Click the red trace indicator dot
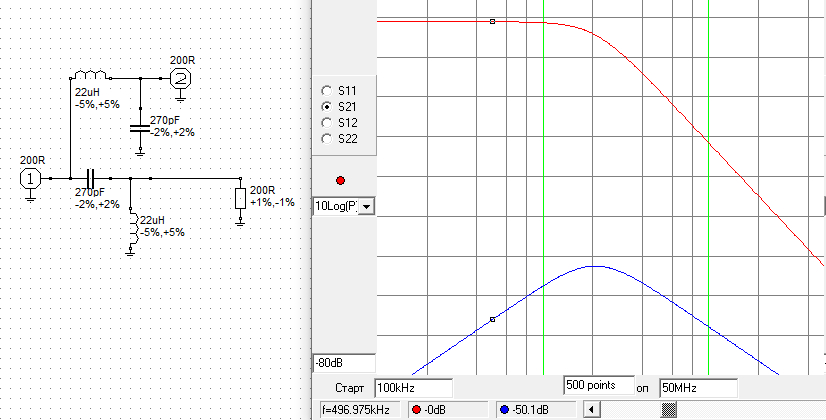This screenshot has height=420, width=826. pos(341,181)
